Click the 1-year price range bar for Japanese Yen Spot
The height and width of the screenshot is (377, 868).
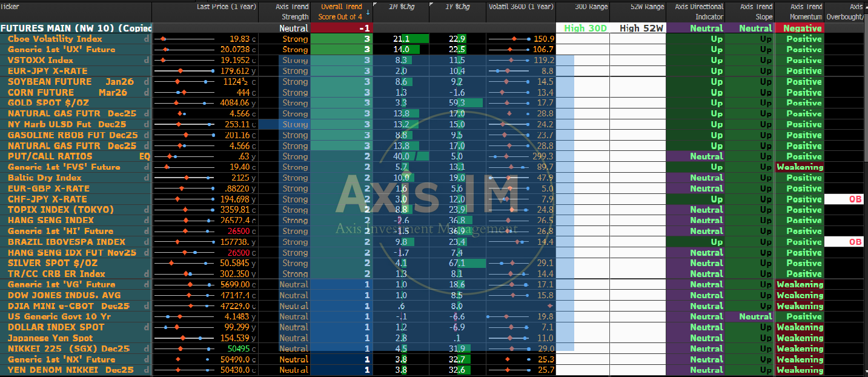coord(184,338)
